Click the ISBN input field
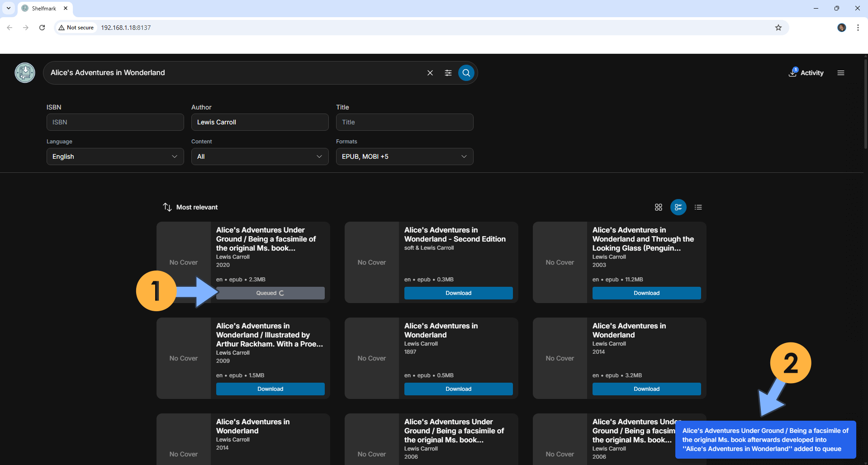Screen dimensions: 868x465 coord(115,122)
